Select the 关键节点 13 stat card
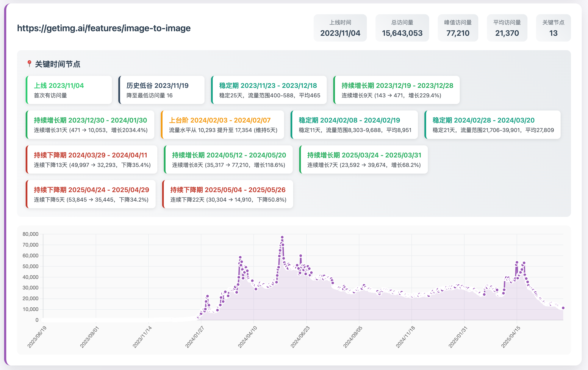 [x=553, y=28]
